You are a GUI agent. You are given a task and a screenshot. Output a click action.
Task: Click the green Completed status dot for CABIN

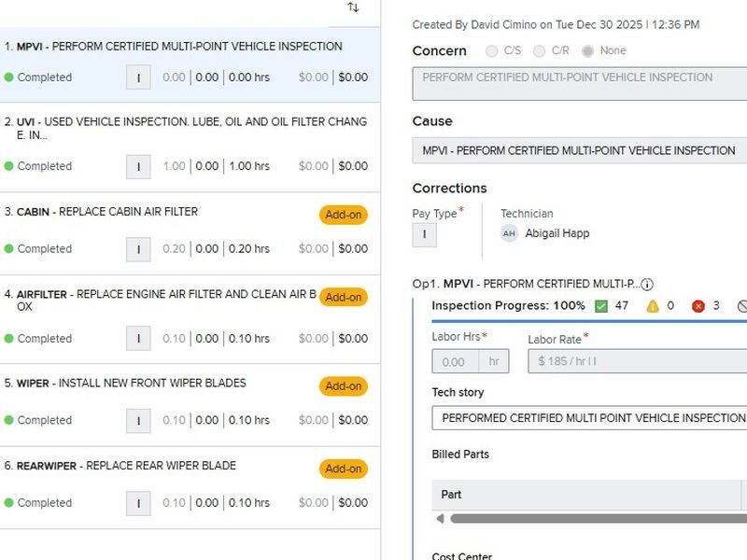pos(8,249)
